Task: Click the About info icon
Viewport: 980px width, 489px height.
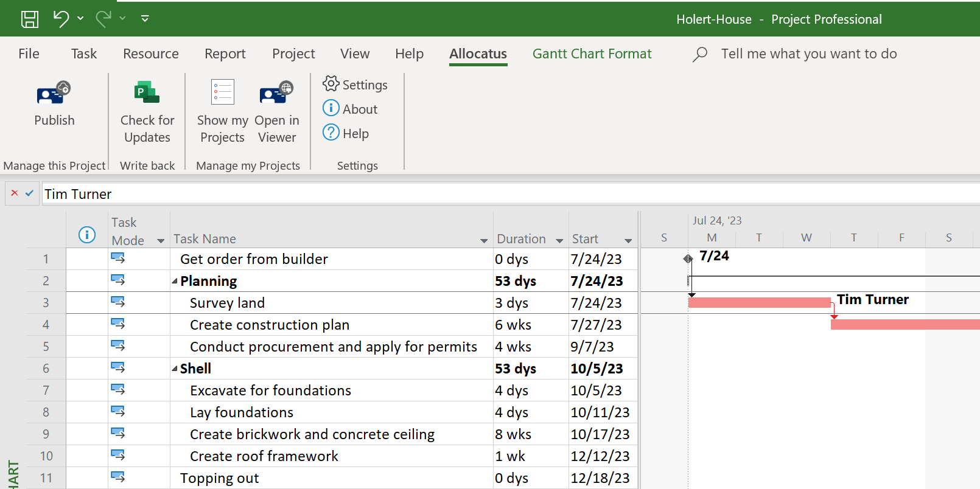Action: coord(331,108)
